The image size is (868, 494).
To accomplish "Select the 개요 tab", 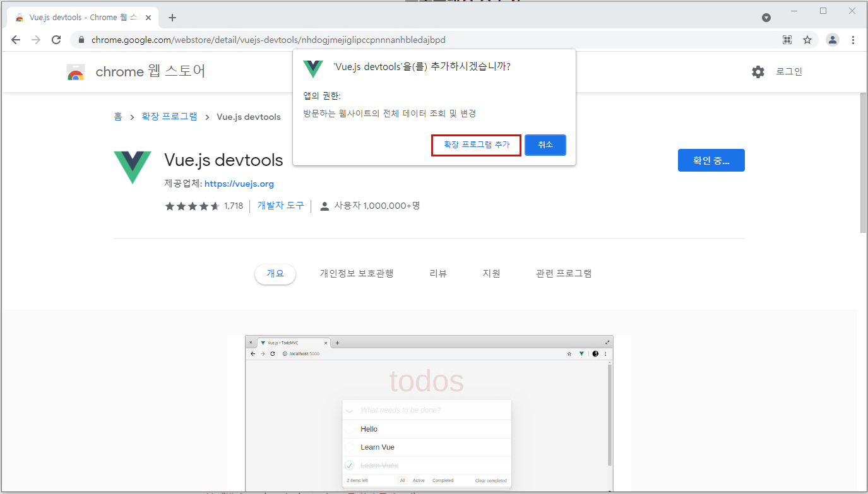I will pyautogui.click(x=275, y=274).
